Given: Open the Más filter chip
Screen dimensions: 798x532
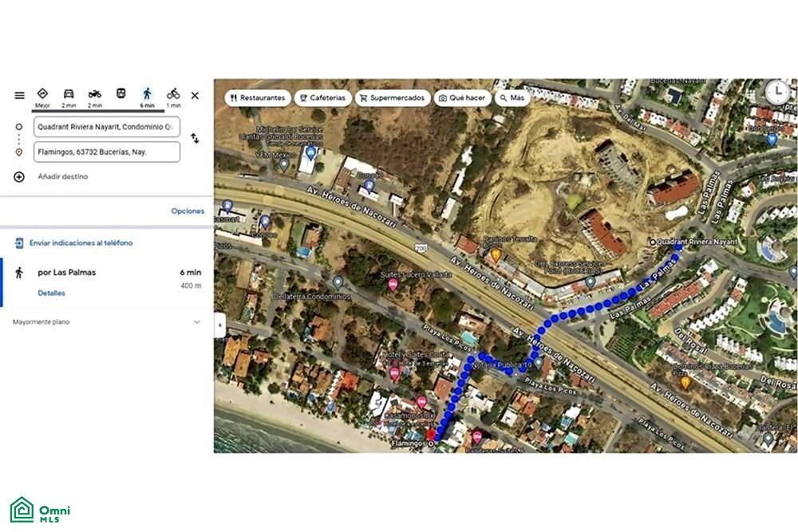Looking at the screenshot, I should point(512,97).
